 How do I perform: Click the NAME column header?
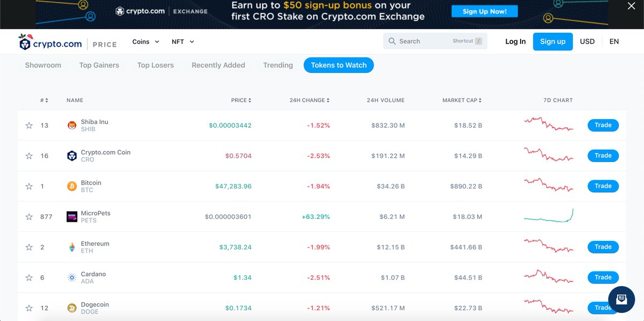click(x=75, y=100)
